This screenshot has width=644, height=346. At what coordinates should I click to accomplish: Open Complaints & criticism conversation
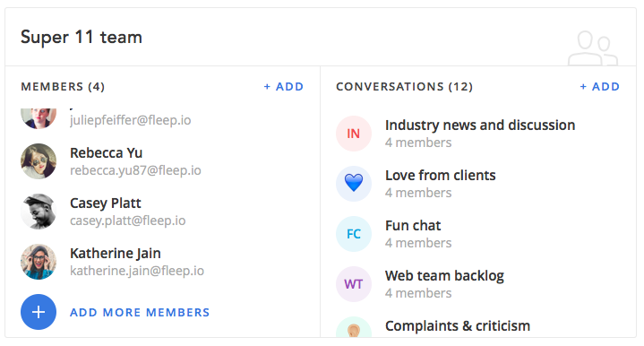click(458, 326)
